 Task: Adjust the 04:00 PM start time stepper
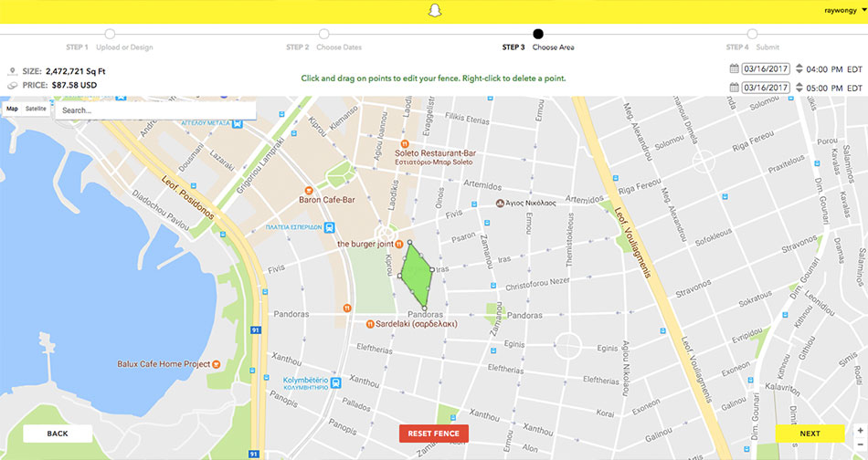tap(799, 69)
